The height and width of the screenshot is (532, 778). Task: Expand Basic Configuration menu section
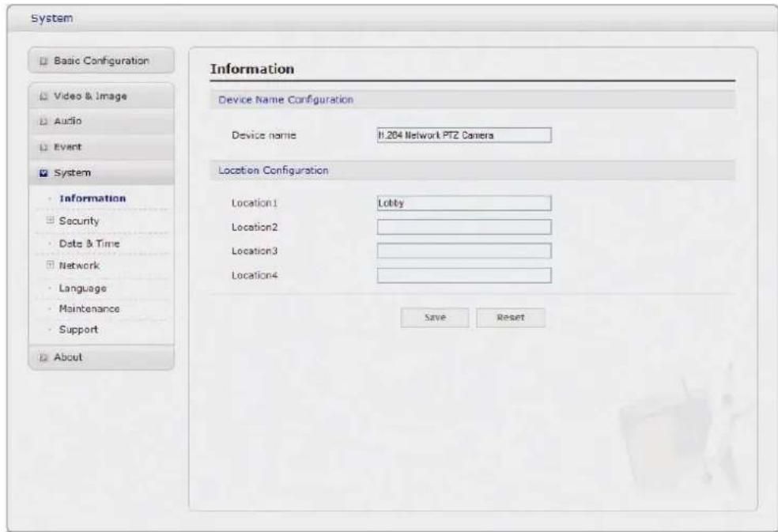click(x=101, y=61)
